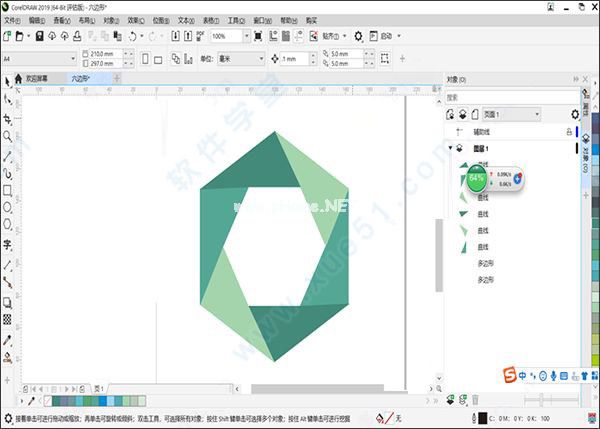Select the Rectangle tool
Image resolution: width=600 pixels, height=429 pixels.
pyautogui.click(x=8, y=190)
